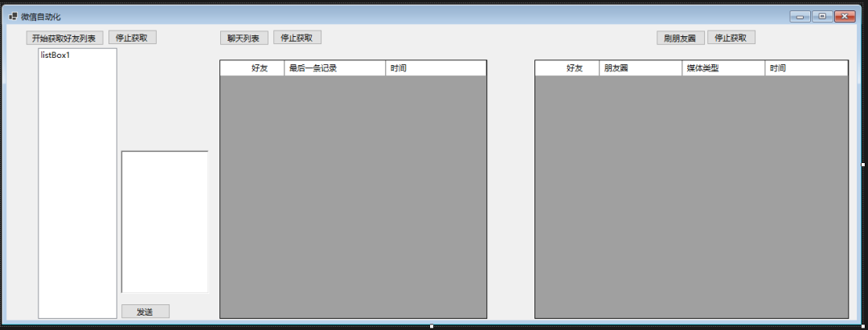This screenshot has height=330, width=868.
Task: Click the 朋友圈 column header
Action: pos(641,68)
